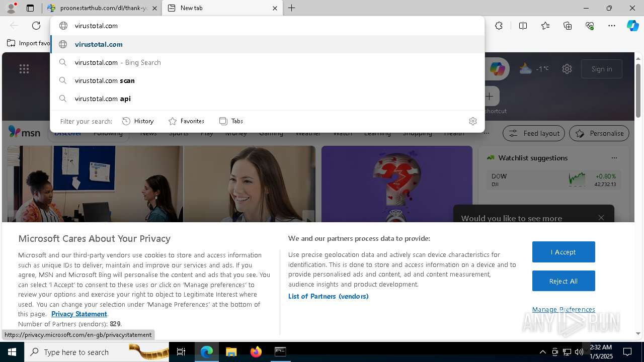Open the terminal window from the taskbar
644x362 pixels.
pos(280,352)
